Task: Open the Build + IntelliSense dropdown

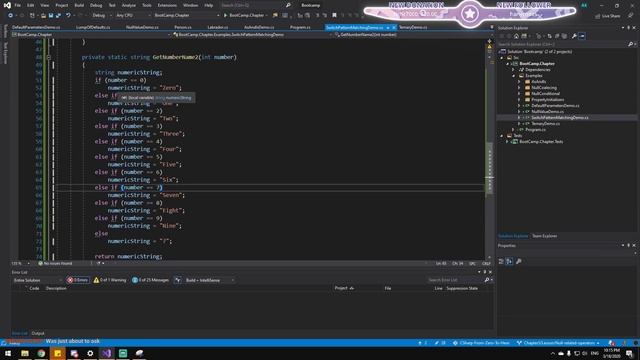Action: (210, 280)
